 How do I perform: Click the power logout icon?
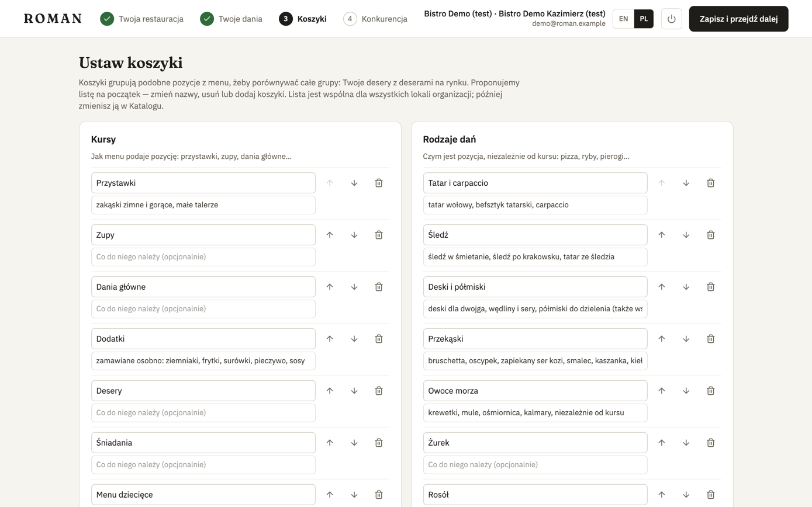(672, 19)
